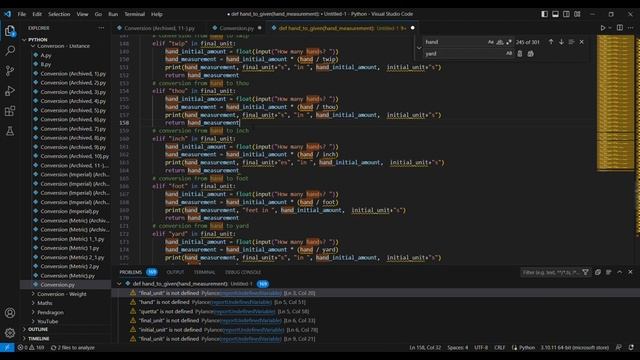
Task: Toggle Match Case in find widget
Action: [491, 42]
